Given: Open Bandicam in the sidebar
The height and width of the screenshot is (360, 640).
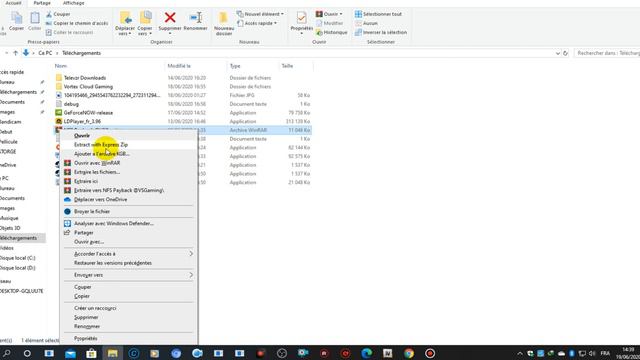Looking at the screenshot, I should click(x=10, y=122).
